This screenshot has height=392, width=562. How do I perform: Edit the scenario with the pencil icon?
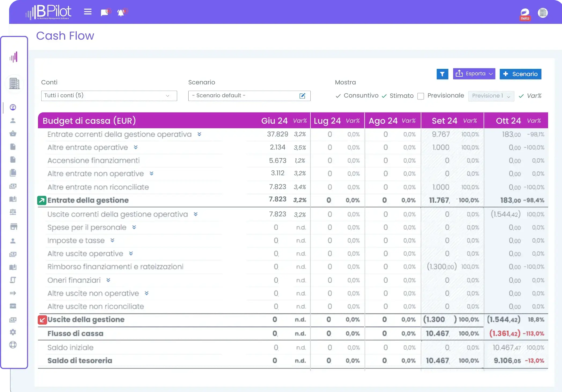point(302,96)
